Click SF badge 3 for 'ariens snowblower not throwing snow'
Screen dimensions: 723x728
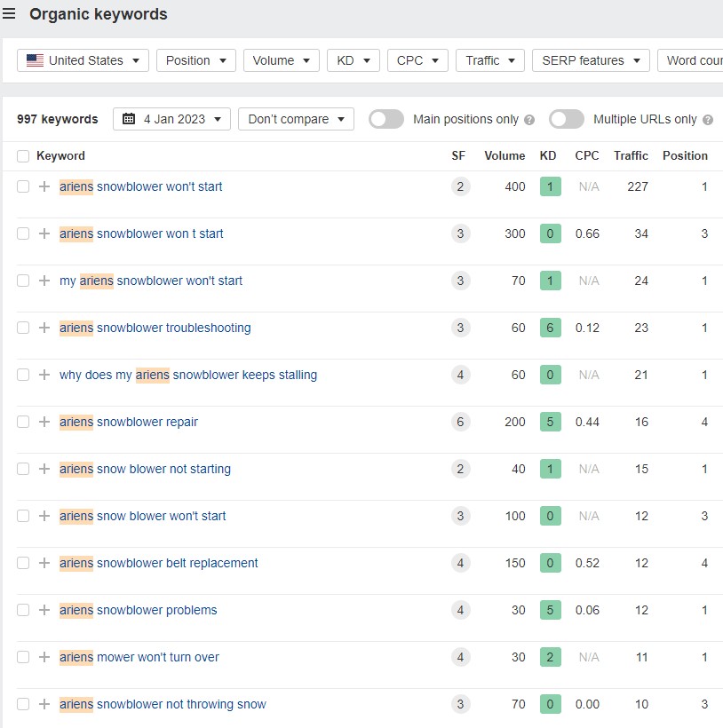pyautogui.click(x=460, y=704)
